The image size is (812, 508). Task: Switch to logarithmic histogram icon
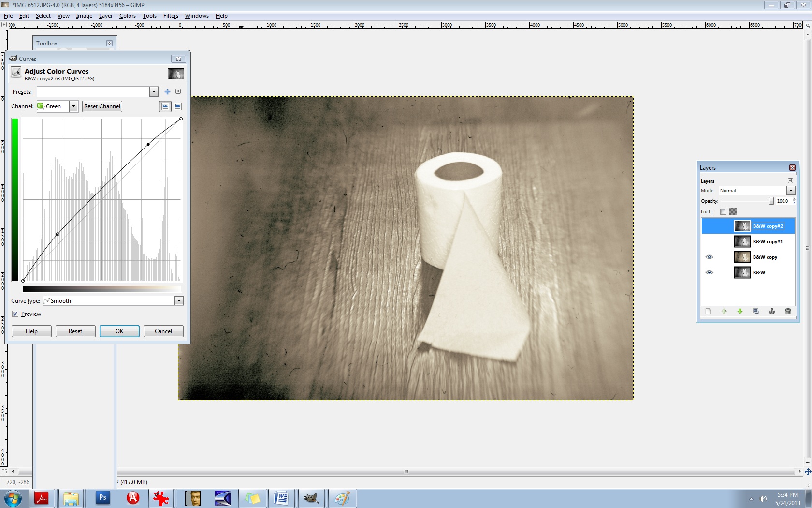pyautogui.click(x=178, y=106)
